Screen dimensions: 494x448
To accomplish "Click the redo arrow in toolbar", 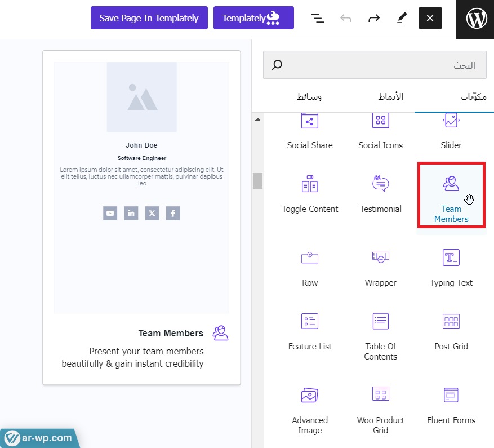I will point(374,18).
